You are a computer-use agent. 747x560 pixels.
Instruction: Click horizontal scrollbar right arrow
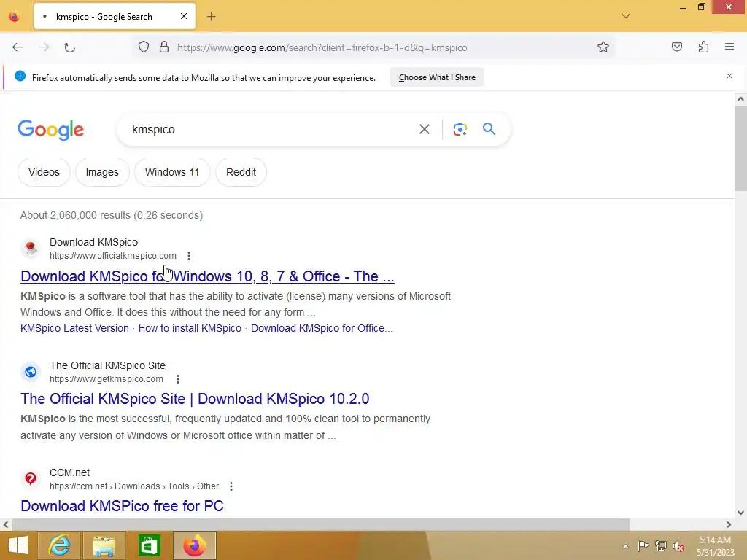click(729, 525)
